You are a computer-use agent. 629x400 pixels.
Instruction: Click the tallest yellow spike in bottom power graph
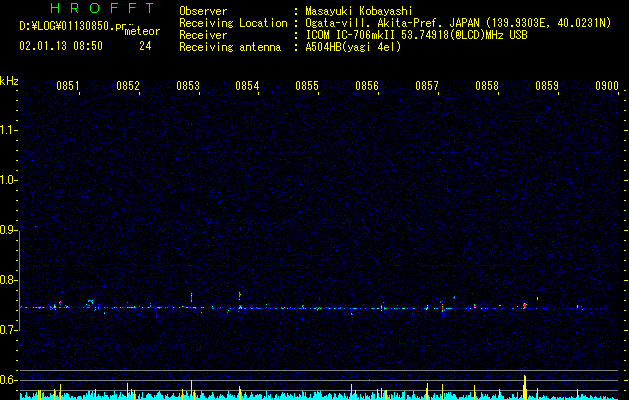click(524, 387)
